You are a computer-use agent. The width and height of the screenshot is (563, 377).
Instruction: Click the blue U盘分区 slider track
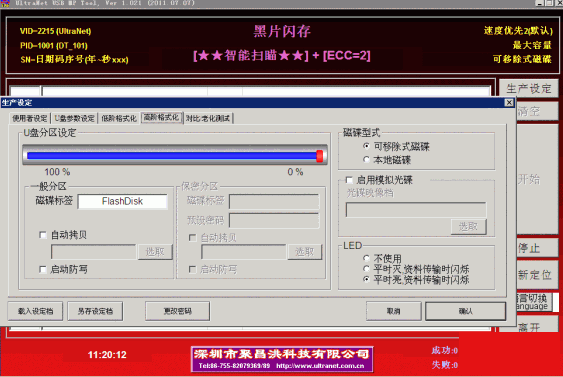(x=172, y=155)
